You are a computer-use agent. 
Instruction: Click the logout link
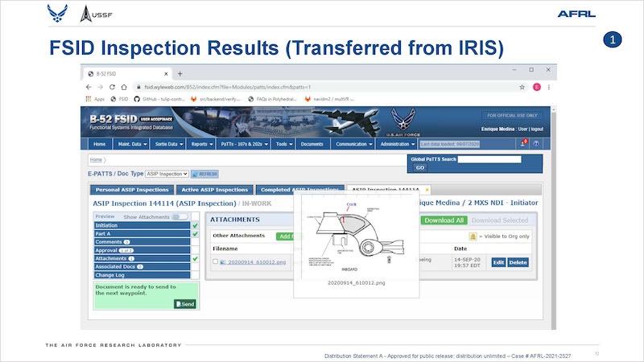537,129
